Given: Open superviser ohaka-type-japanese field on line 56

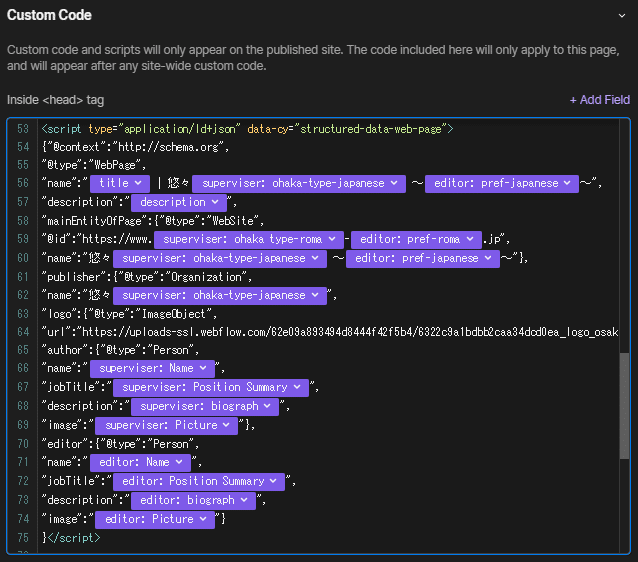Looking at the screenshot, I should (x=299, y=184).
